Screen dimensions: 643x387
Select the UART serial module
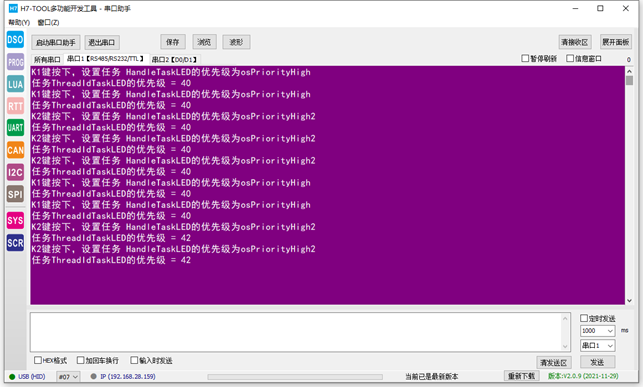pos(15,127)
